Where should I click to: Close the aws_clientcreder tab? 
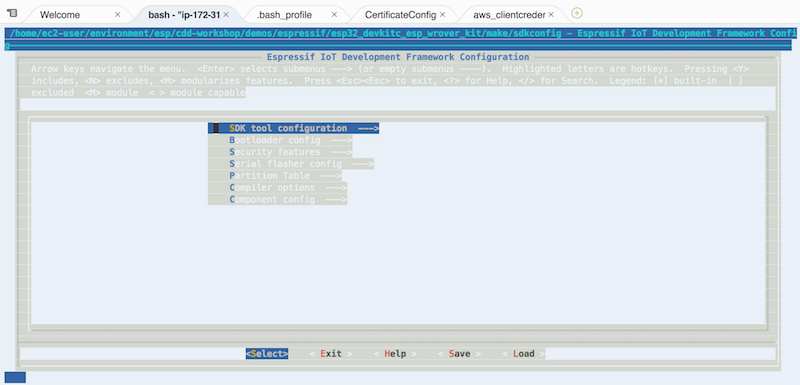[551, 15]
